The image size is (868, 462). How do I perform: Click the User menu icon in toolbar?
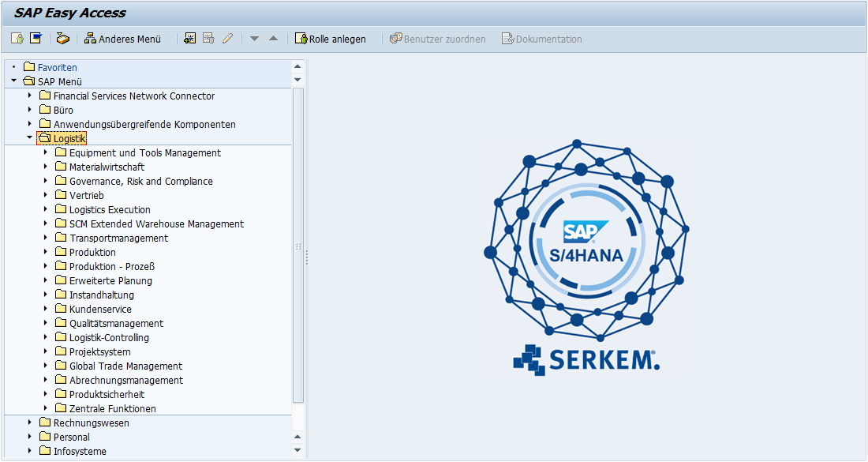tap(17, 39)
